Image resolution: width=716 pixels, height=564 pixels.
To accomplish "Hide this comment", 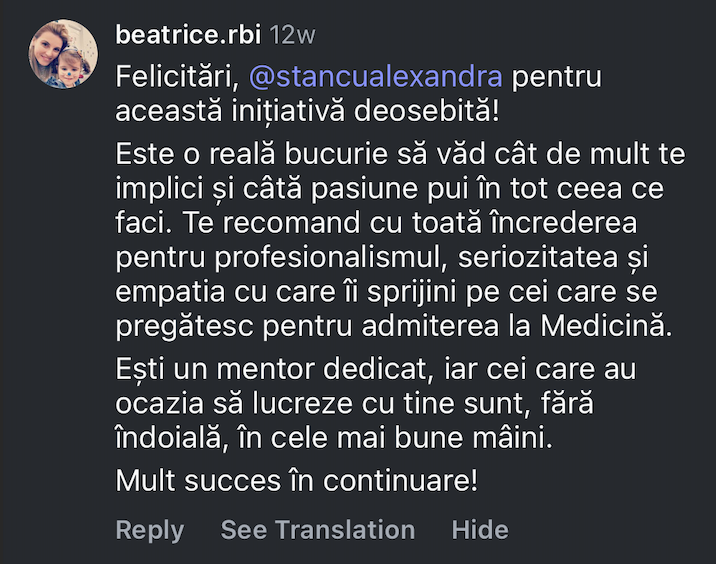I will (479, 529).
